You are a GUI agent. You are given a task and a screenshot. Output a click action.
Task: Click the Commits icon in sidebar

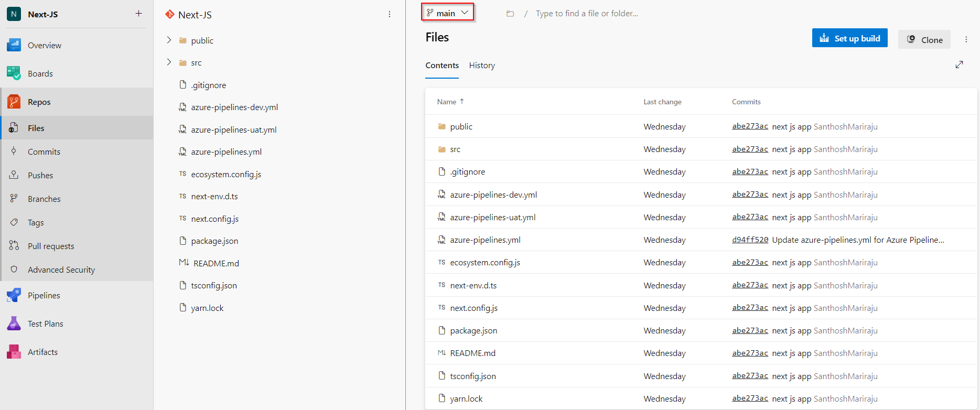(x=14, y=152)
